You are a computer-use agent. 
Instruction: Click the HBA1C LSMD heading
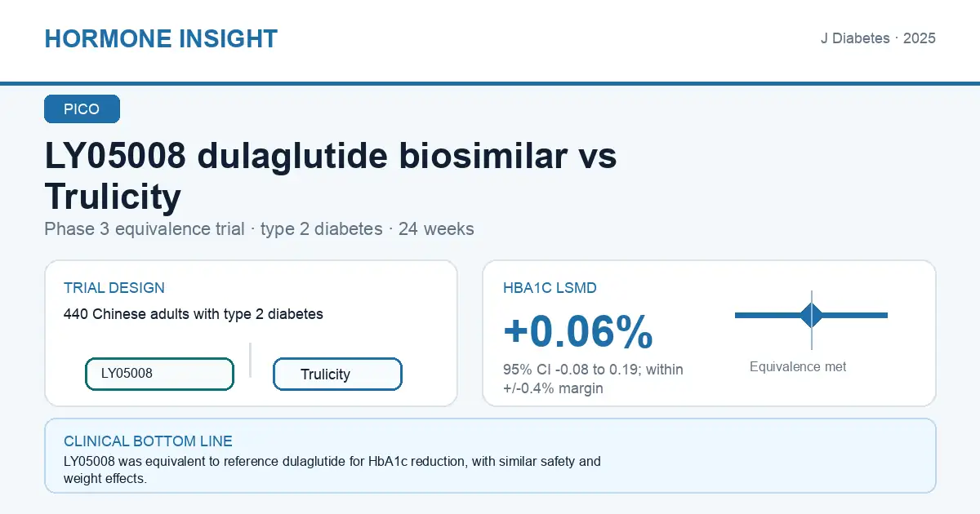550,288
